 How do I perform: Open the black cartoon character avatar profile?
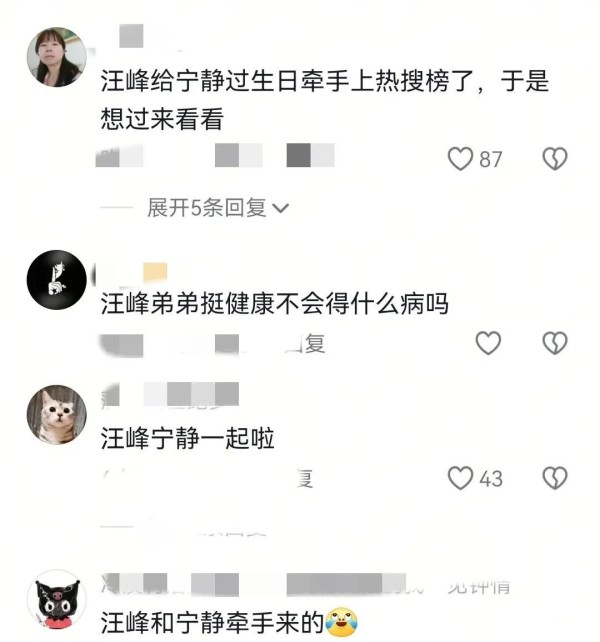pyautogui.click(x=57, y=599)
